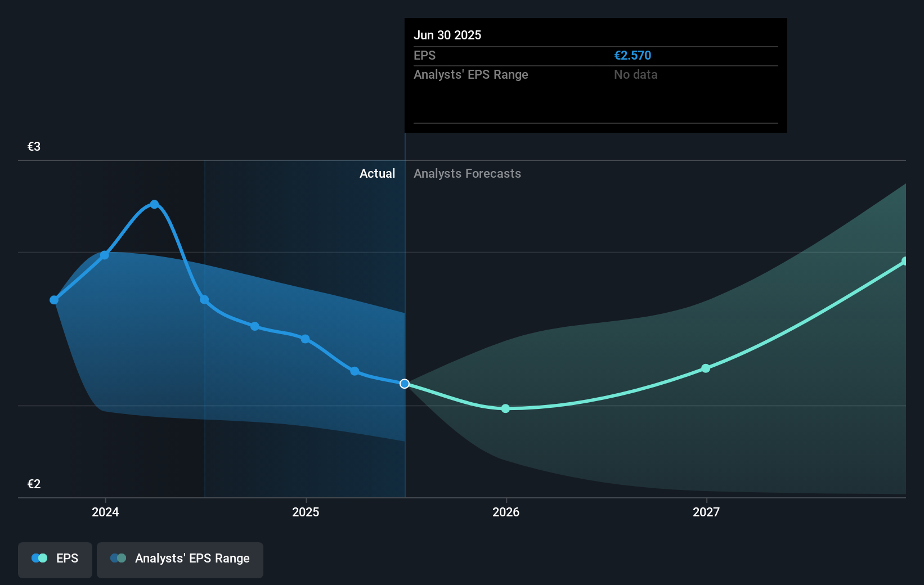This screenshot has height=585, width=924.
Task: Click the 2025 x-axis label
Action: pos(306,512)
